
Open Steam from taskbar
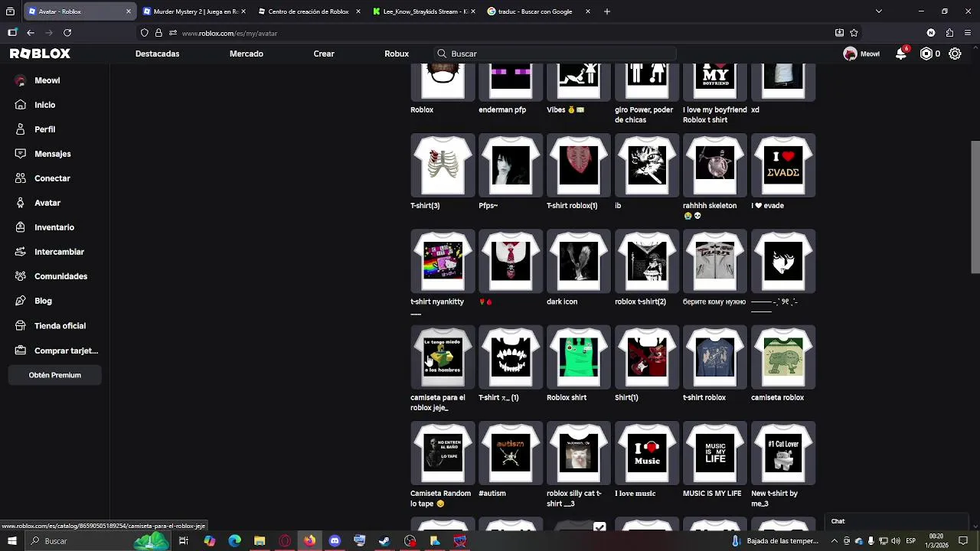pos(384,541)
